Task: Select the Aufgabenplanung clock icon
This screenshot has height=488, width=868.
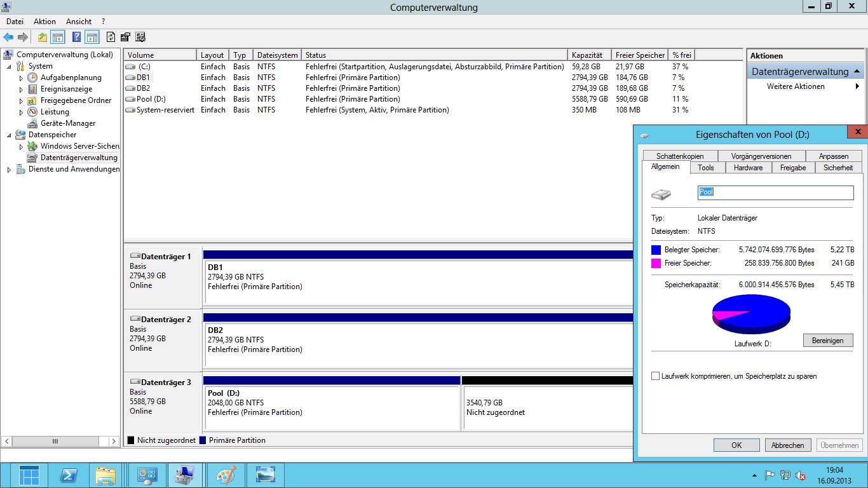Action: pos(32,78)
